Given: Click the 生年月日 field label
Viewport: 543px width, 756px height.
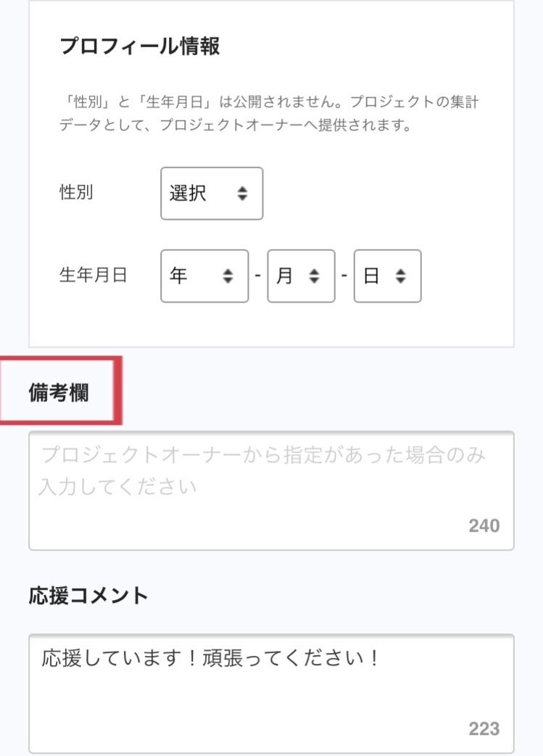Looking at the screenshot, I should [93, 276].
